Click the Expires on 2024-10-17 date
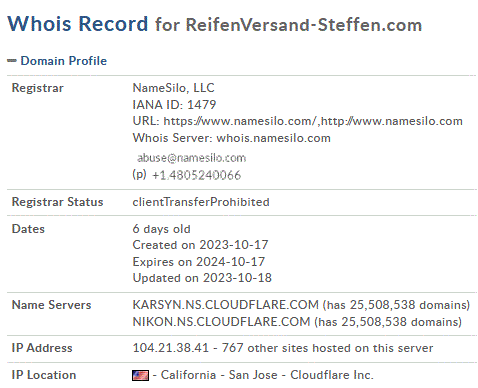Viewport: 478px width, 388px height. pyautogui.click(x=199, y=262)
